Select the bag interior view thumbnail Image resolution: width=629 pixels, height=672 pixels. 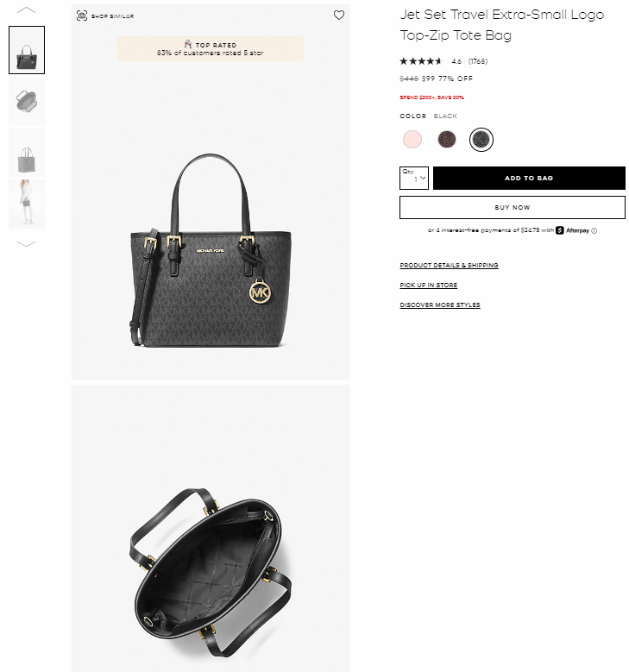tap(27, 102)
